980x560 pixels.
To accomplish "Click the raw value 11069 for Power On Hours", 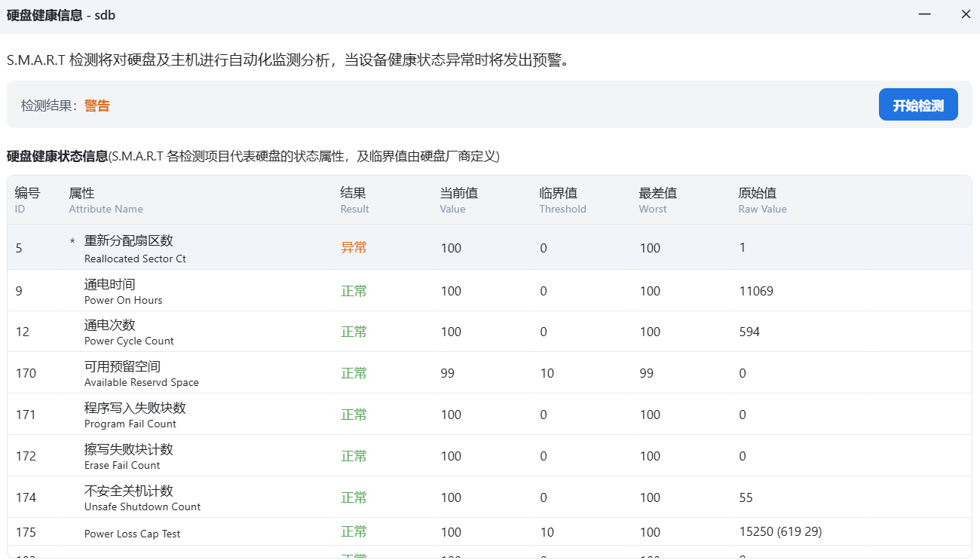I will (755, 292).
